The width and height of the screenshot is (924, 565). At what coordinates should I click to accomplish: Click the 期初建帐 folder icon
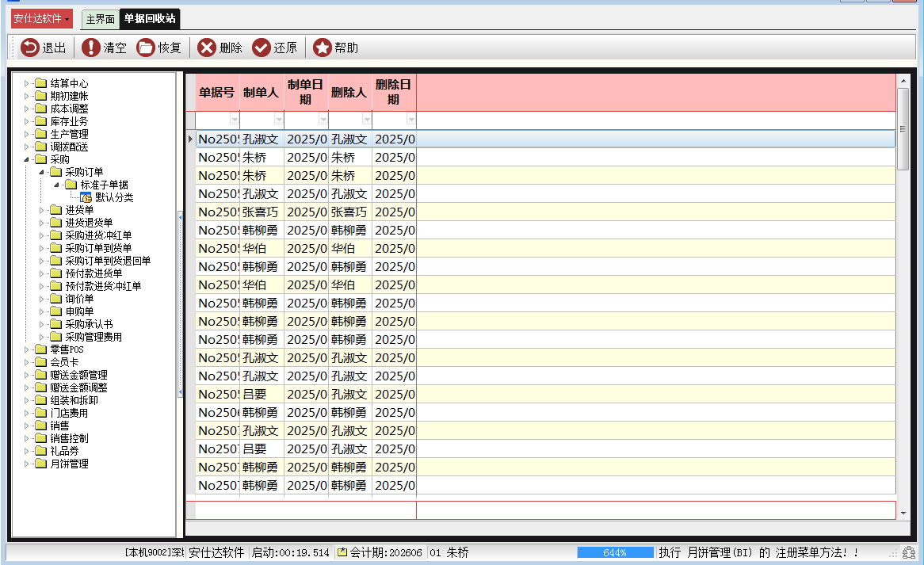pyautogui.click(x=40, y=96)
